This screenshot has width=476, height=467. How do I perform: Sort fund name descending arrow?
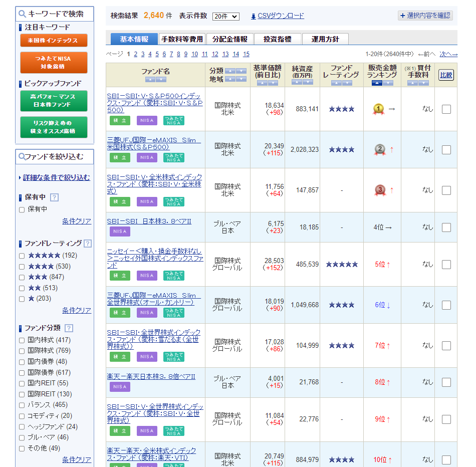coord(161,80)
